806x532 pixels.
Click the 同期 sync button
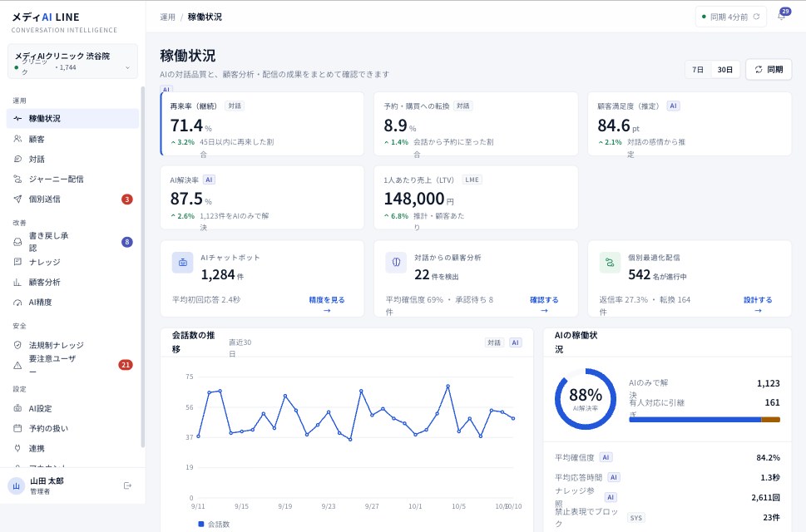[769, 69]
